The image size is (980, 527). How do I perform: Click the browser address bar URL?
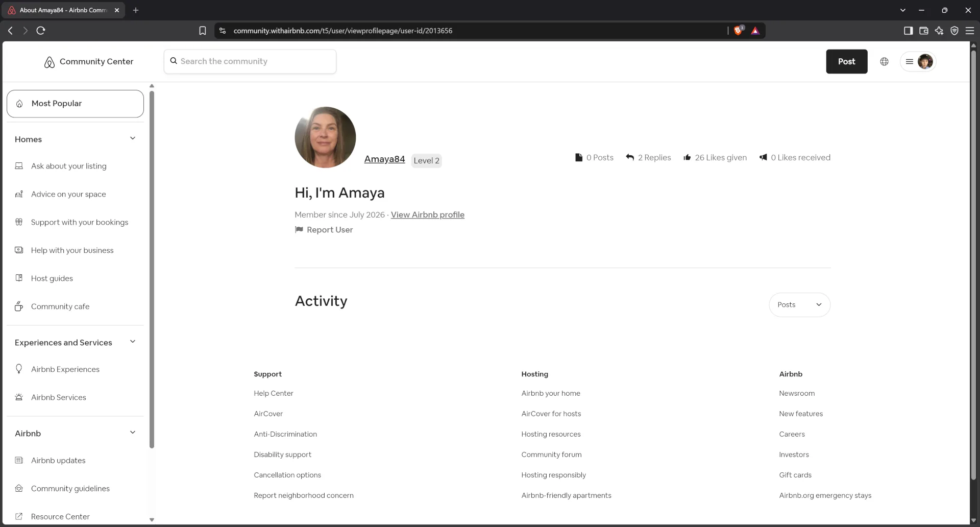pos(342,31)
